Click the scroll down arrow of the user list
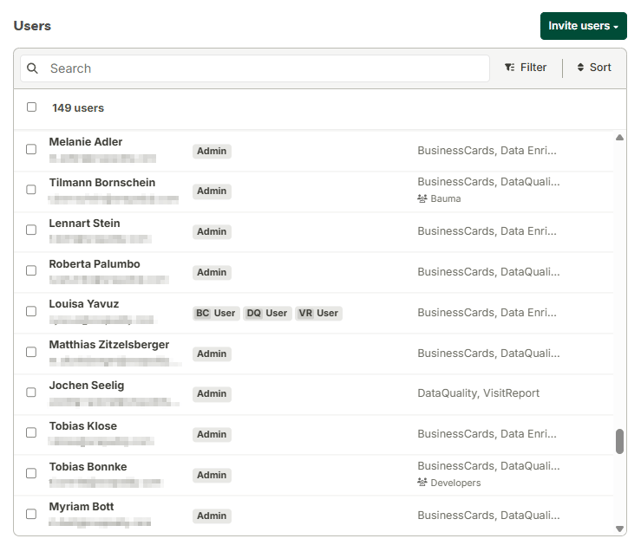Viewport: 641px width, 545px height. tap(620, 529)
